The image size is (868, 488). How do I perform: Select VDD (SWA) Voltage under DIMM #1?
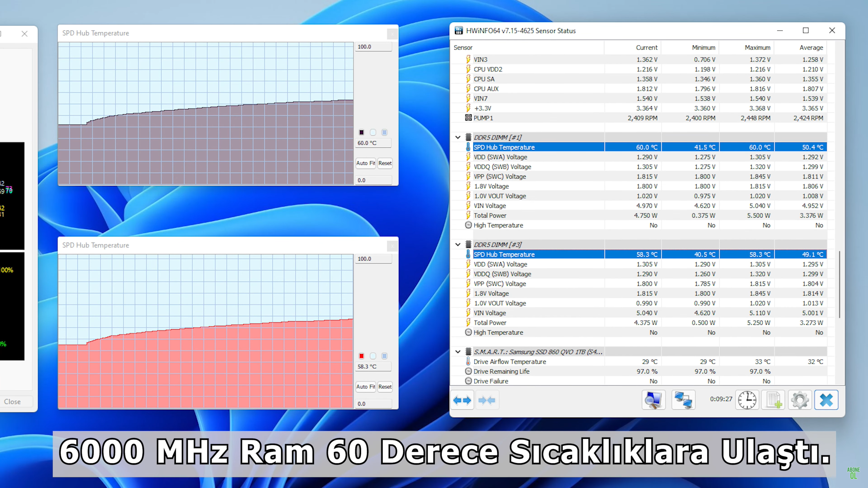coord(639,157)
